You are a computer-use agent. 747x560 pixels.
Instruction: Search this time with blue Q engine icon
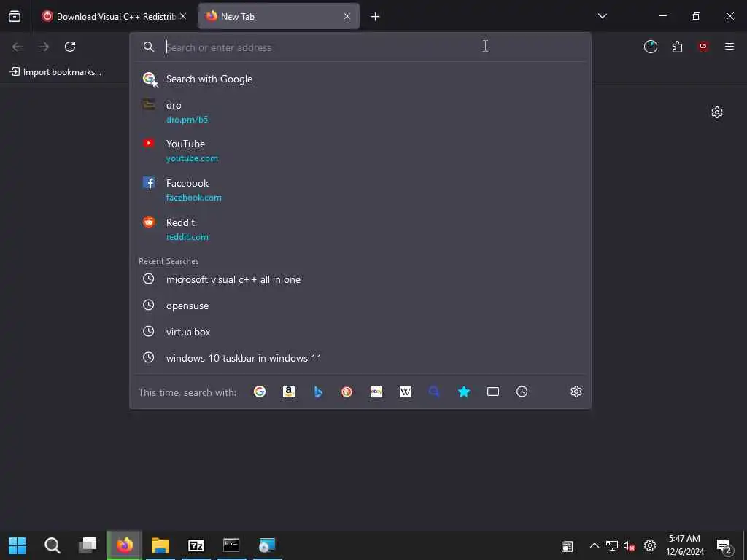point(435,392)
